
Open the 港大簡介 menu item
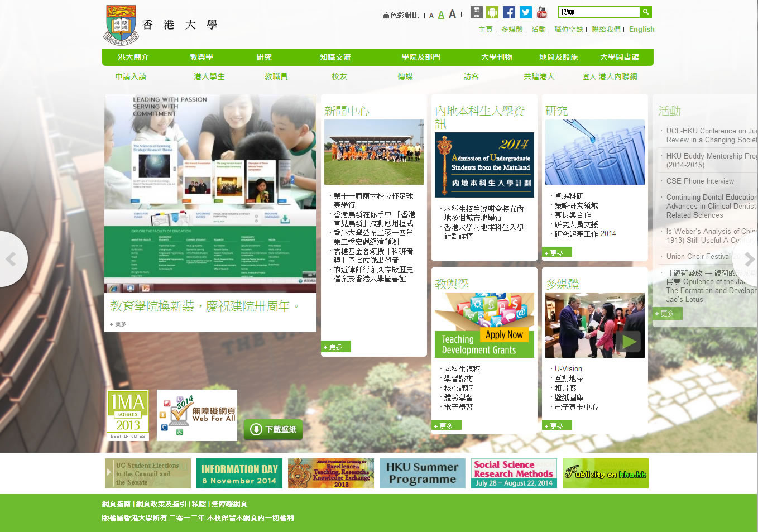(133, 57)
